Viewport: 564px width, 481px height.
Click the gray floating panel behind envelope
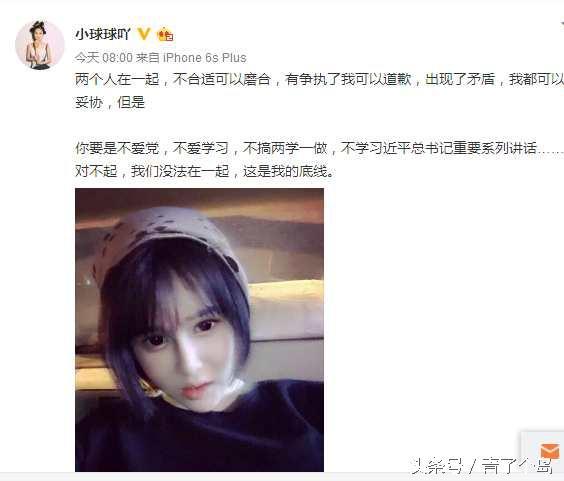[542, 448]
